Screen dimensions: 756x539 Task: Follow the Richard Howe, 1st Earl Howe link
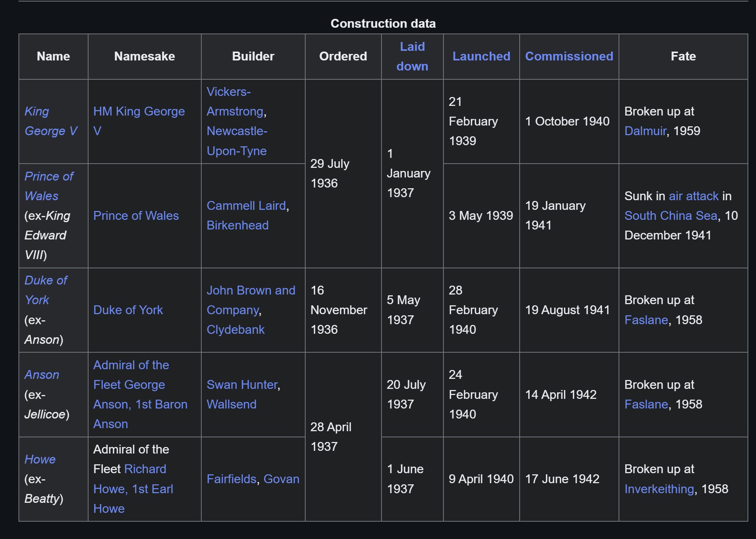(133, 489)
